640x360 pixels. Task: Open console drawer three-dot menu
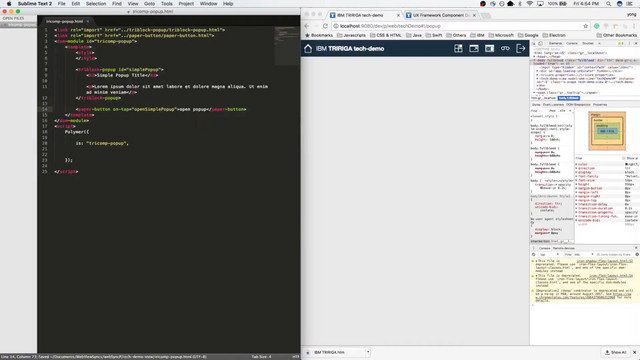click(x=533, y=248)
